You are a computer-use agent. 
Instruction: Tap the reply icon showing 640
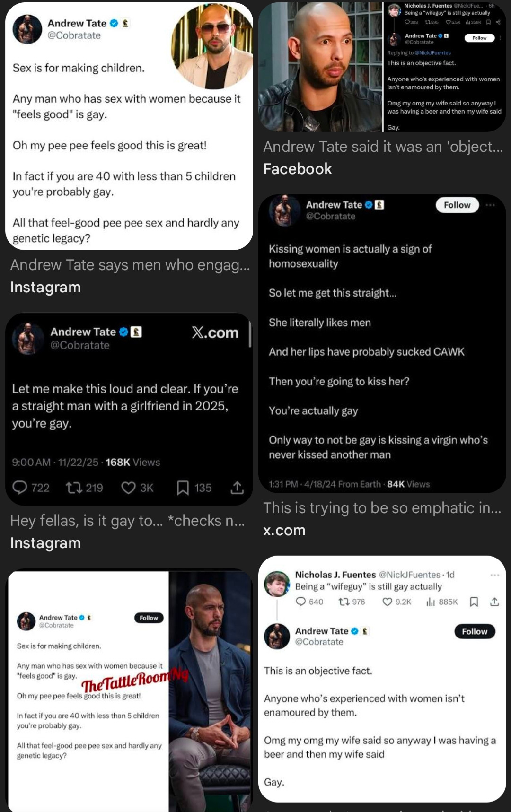300,602
